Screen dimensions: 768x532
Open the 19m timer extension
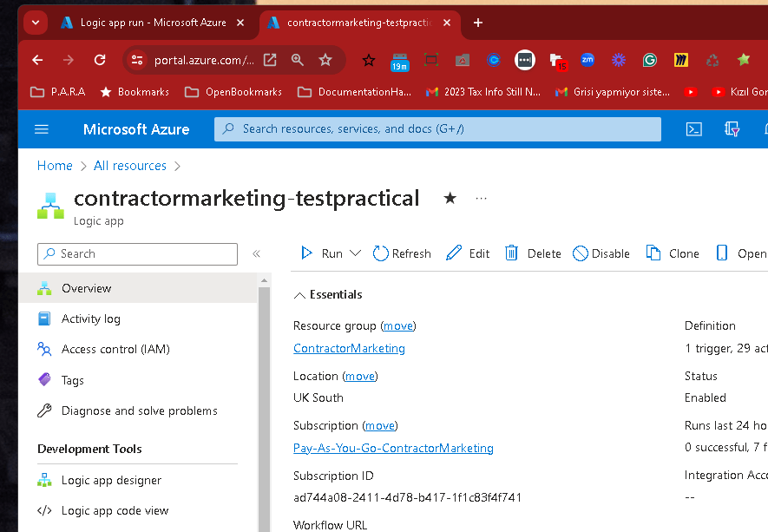pyautogui.click(x=400, y=62)
